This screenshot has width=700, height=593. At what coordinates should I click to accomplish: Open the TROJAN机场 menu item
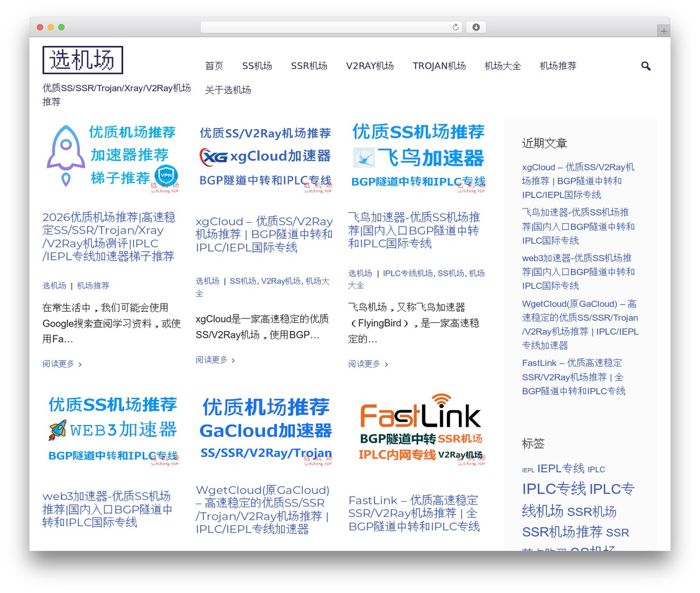tap(439, 66)
